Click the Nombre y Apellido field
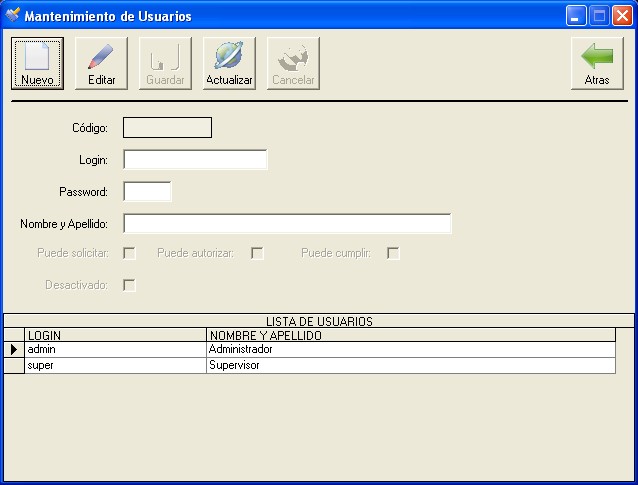Screen dimensions: 638x485 [x=287, y=223]
